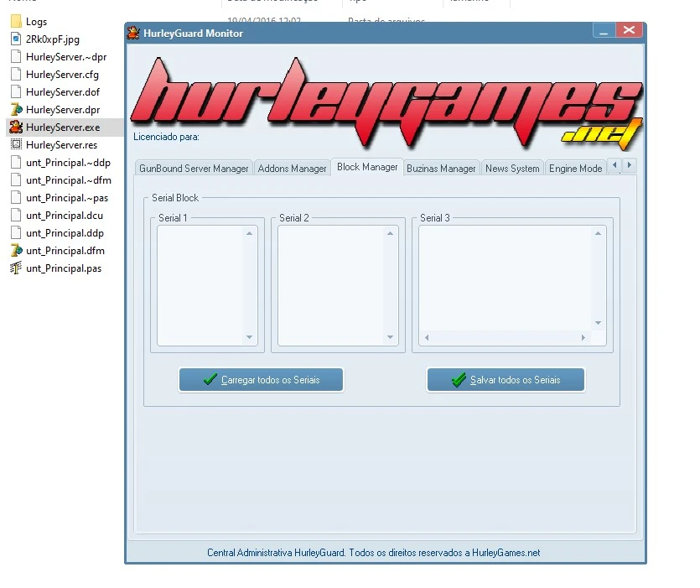Click the unt_Principal.dfm Delphi form icon
This screenshot has width=700, height=588.
(16, 250)
